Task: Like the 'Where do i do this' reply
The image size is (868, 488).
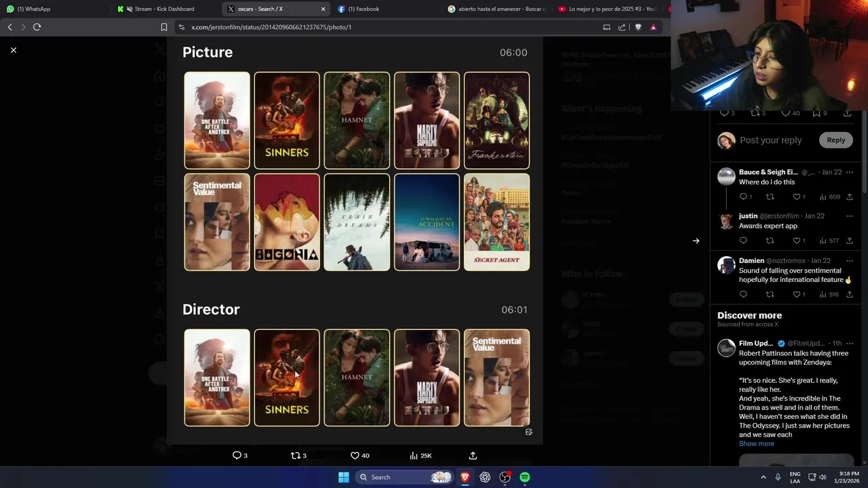Action: [x=796, y=197]
